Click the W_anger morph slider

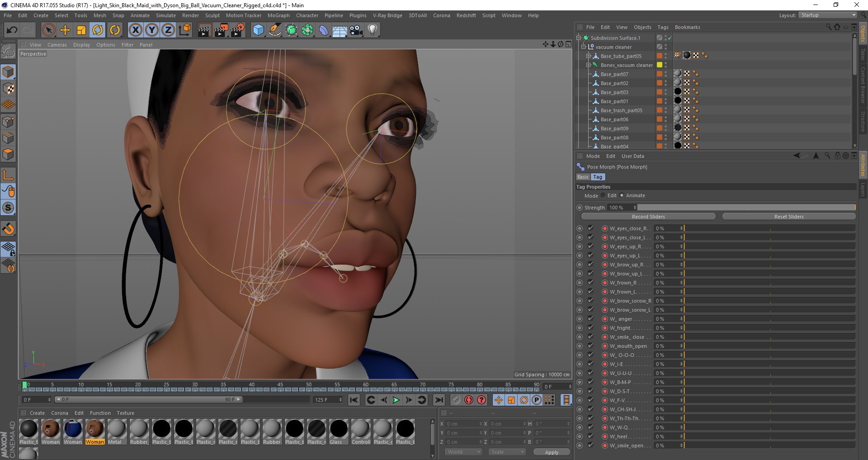point(769,319)
